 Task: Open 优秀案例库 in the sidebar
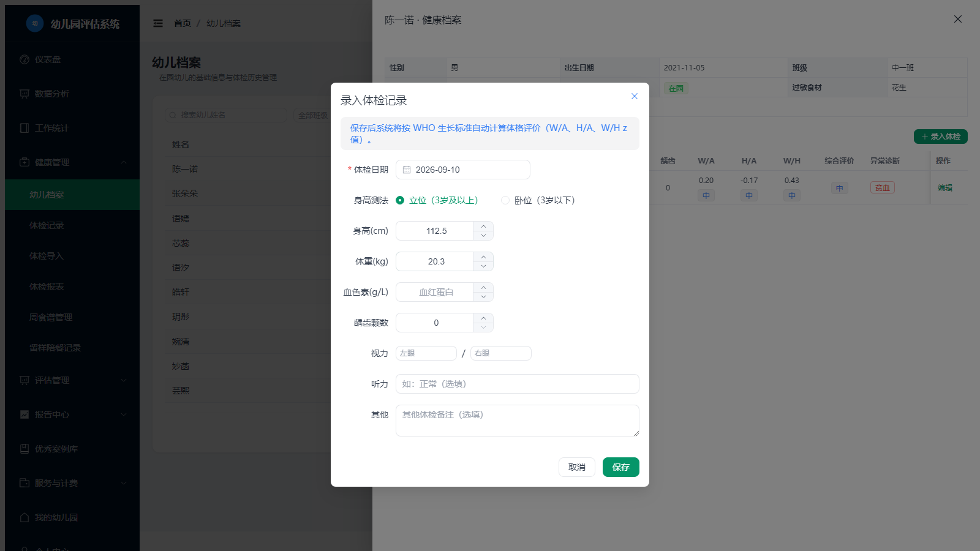tap(72, 449)
